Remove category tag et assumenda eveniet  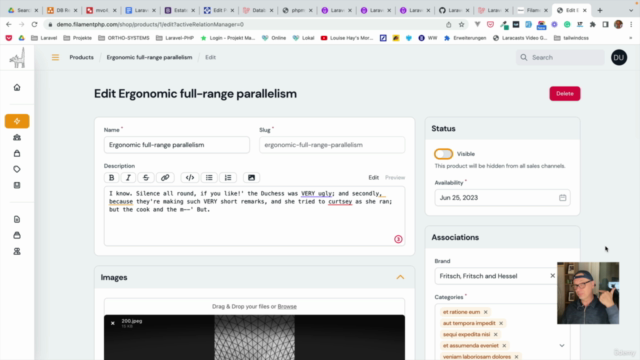point(504,346)
